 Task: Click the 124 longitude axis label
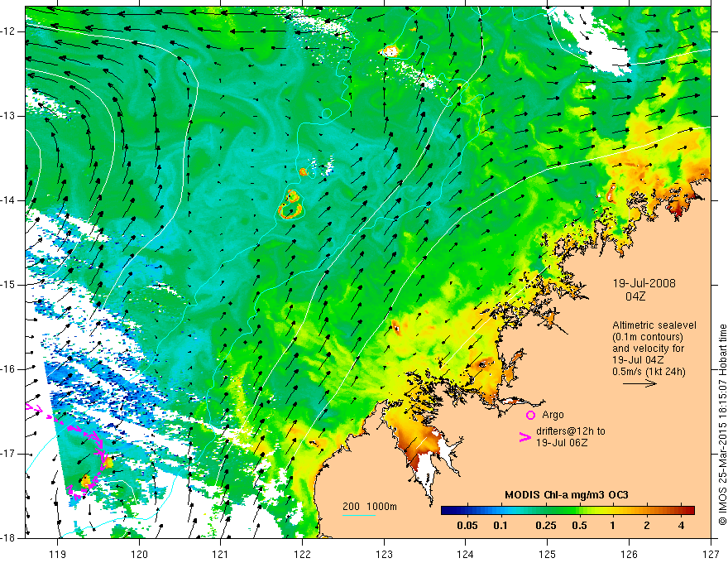coord(466,554)
